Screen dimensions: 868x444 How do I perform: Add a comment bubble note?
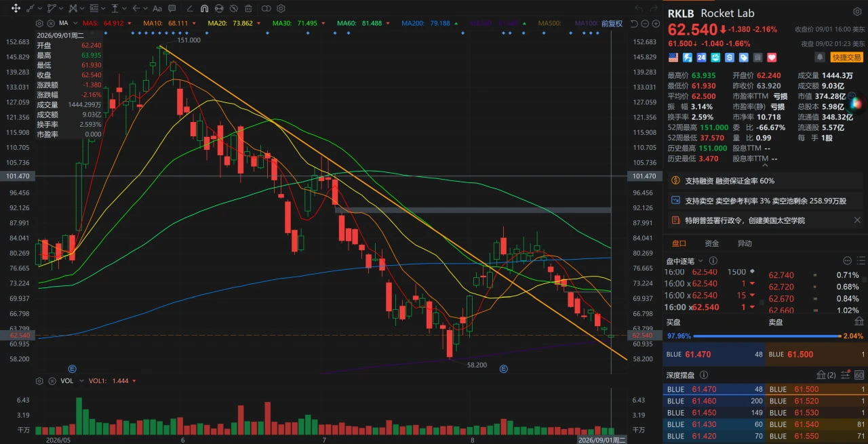(x=172, y=8)
